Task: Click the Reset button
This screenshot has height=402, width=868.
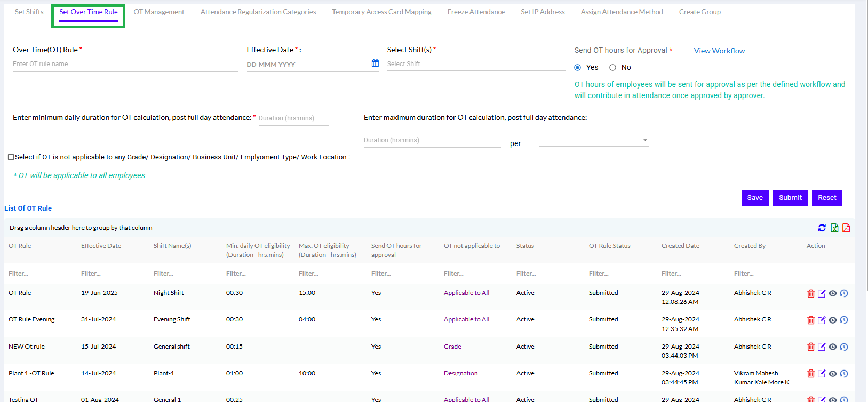Action: tap(827, 198)
